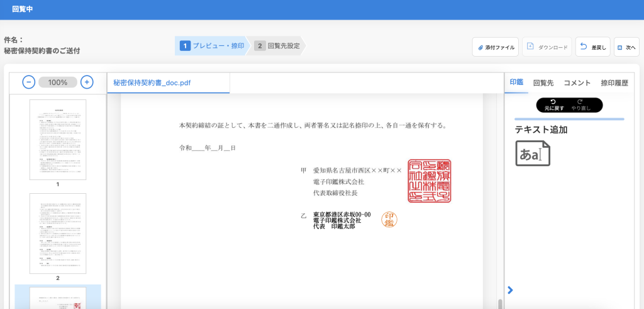644x309 pixels.
Task: Click the 差戻し return button
Action: 593,47
